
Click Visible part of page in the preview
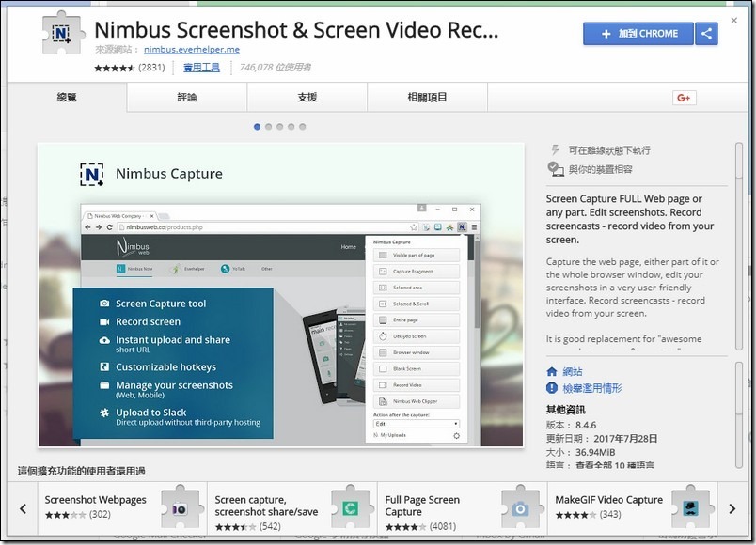pyautogui.click(x=417, y=255)
